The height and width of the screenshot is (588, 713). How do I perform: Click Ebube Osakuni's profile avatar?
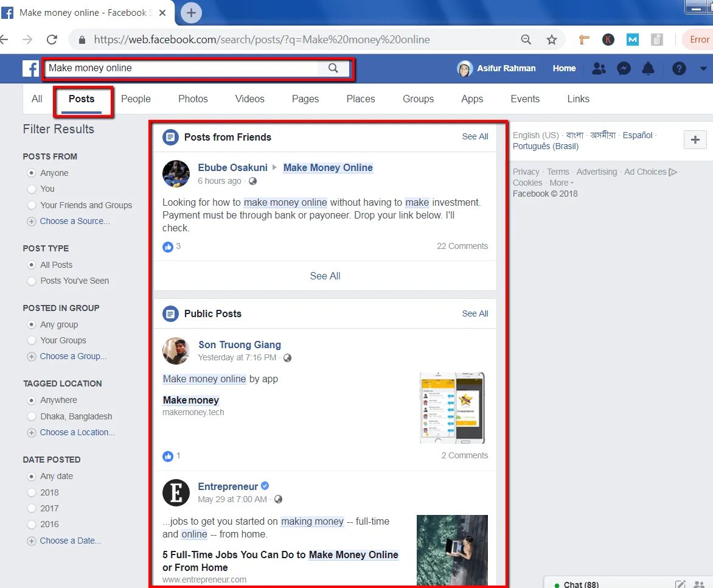[176, 174]
